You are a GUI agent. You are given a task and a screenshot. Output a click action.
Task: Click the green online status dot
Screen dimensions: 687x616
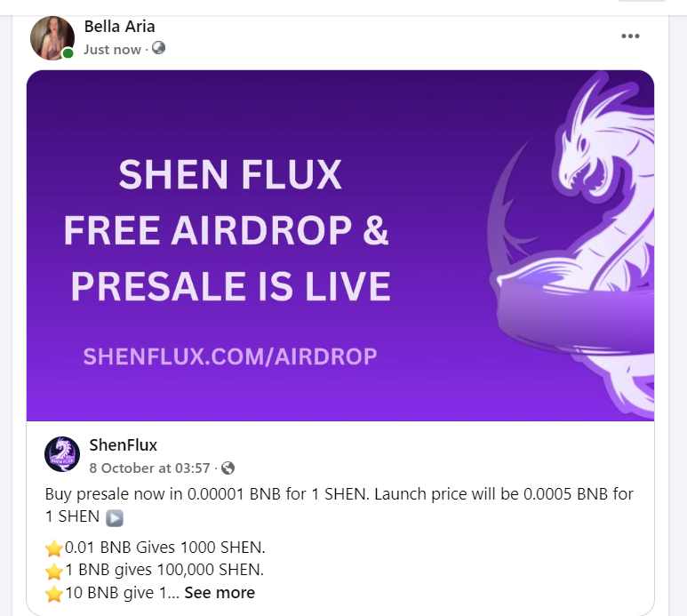(x=68, y=53)
